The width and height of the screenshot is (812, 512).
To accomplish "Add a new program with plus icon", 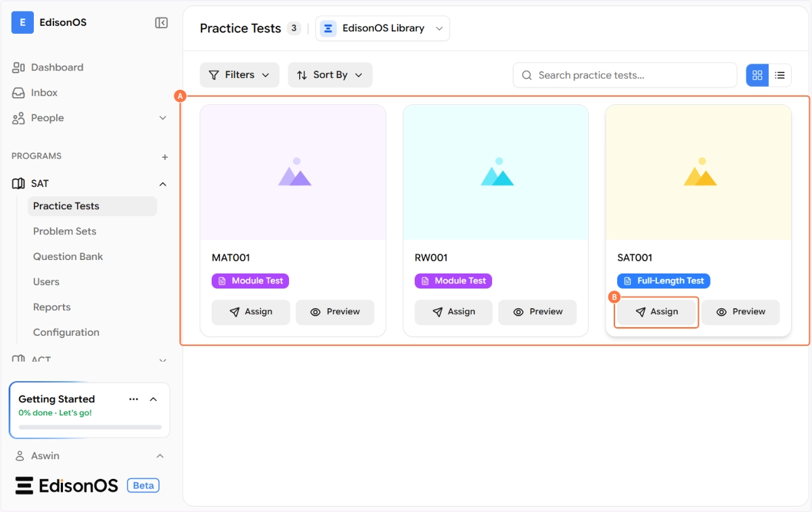I will (164, 157).
